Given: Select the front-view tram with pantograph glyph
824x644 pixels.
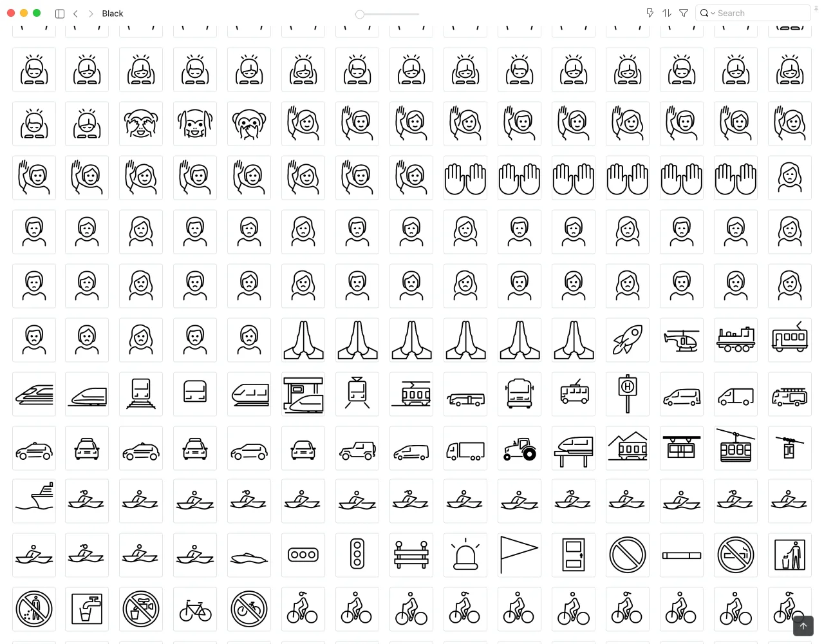Looking at the screenshot, I should tap(357, 394).
